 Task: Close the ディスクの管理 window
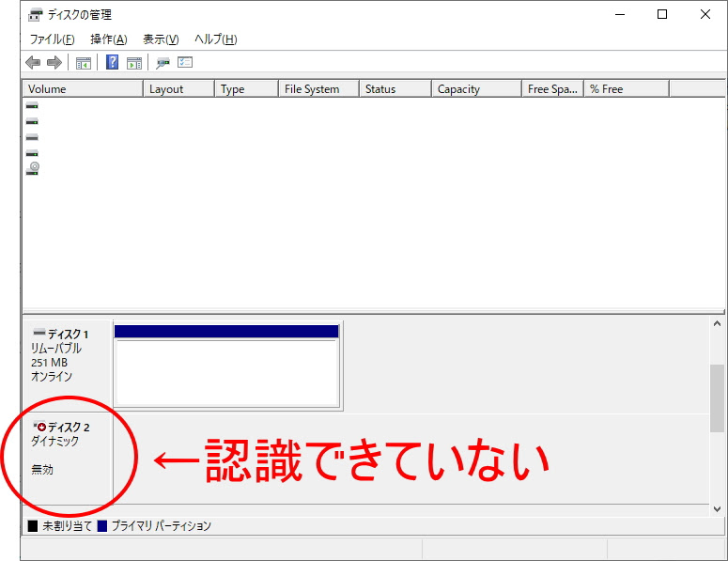tap(705, 14)
